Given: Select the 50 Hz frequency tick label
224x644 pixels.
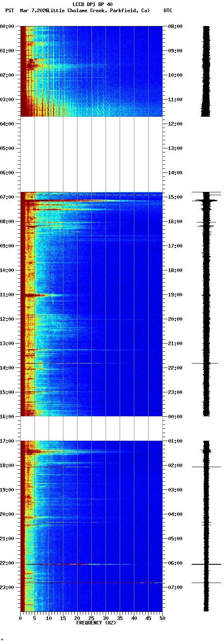Looking at the screenshot, I should (162, 618).
